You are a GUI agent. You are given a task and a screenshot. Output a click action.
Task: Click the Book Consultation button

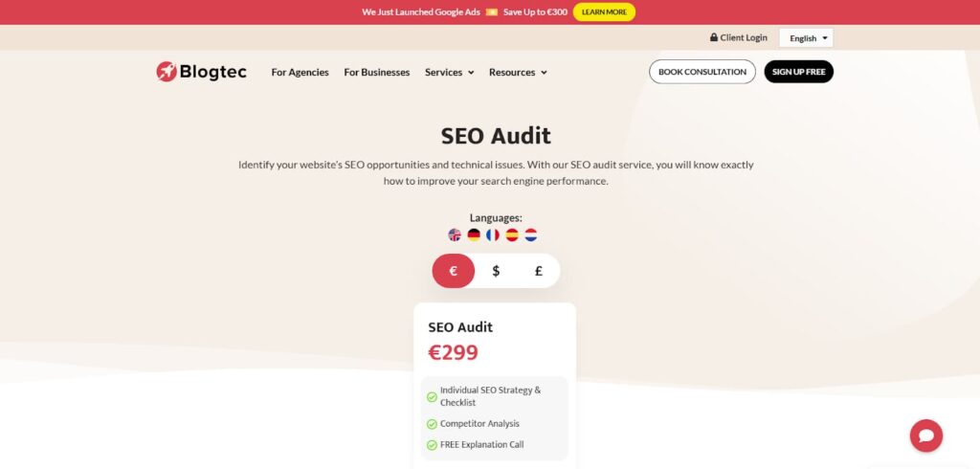[x=702, y=72]
